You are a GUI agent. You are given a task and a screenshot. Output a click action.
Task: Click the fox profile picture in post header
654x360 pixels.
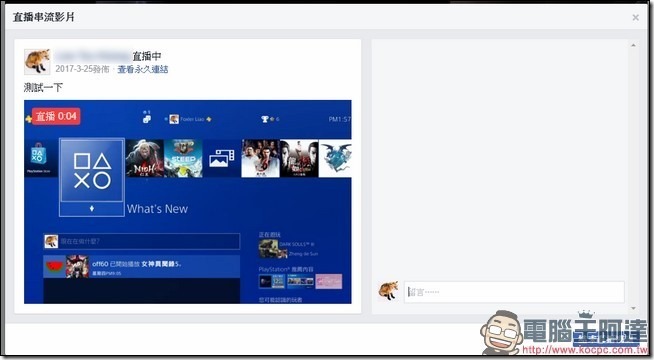tap(37, 62)
